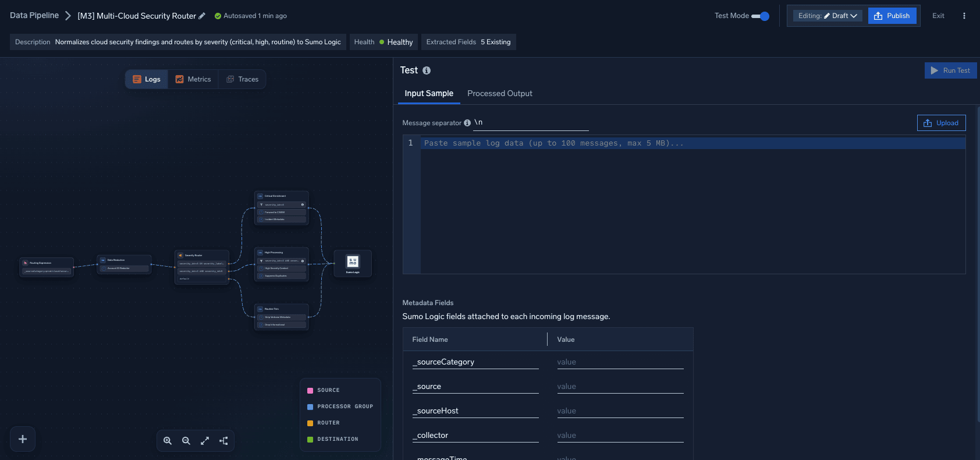The height and width of the screenshot is (460, 980).
Task: Click the zoom out magnifier on canvas
Action: pos(186,441)
